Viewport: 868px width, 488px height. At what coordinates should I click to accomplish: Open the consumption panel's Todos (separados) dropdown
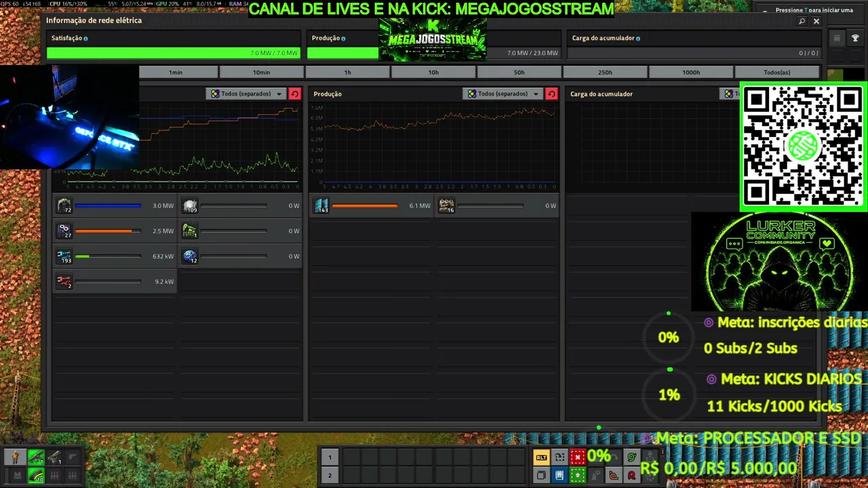click(246, 94)
